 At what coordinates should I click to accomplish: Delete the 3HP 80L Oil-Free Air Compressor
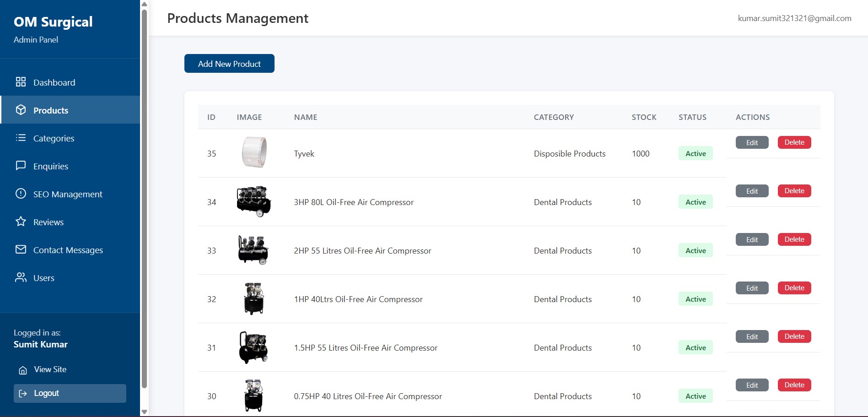794,191
